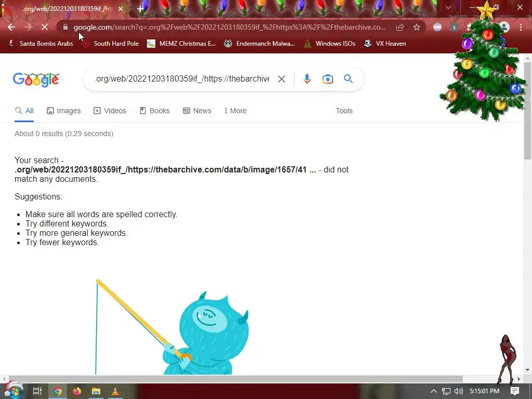This screenshot has height=399, width=532.
Task: Open the Santa Bombs Arabs bookmark
Action: pyautogui.click(x=41, y=44)
